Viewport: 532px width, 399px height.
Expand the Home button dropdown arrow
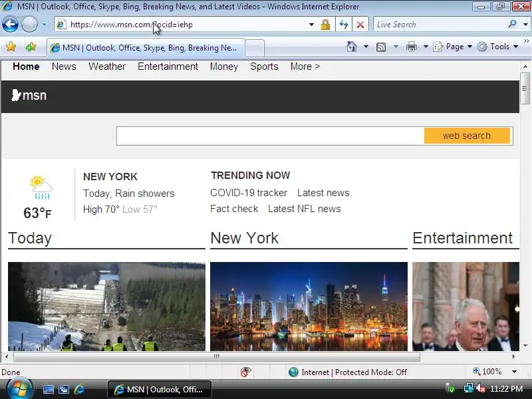366,47
